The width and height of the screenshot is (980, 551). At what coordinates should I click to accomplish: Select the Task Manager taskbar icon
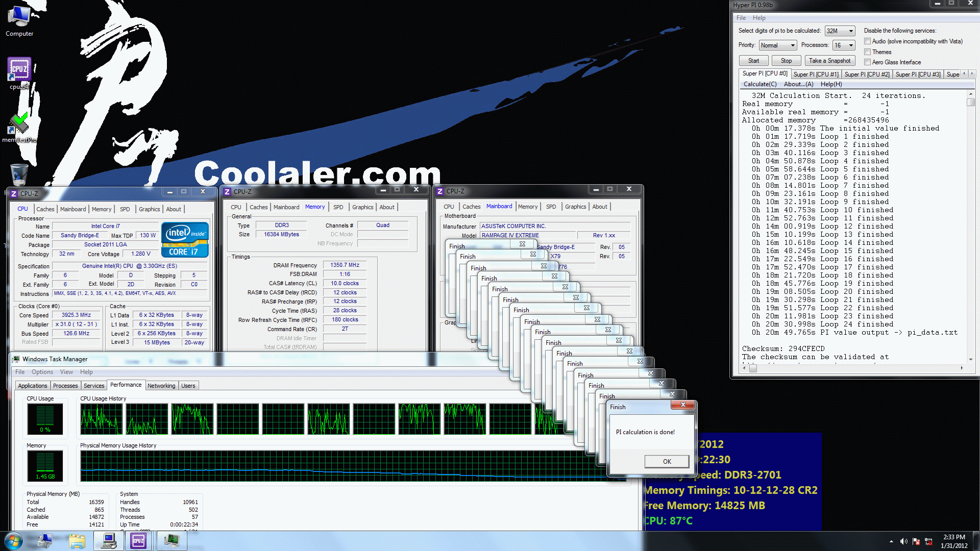coord(171,541)
